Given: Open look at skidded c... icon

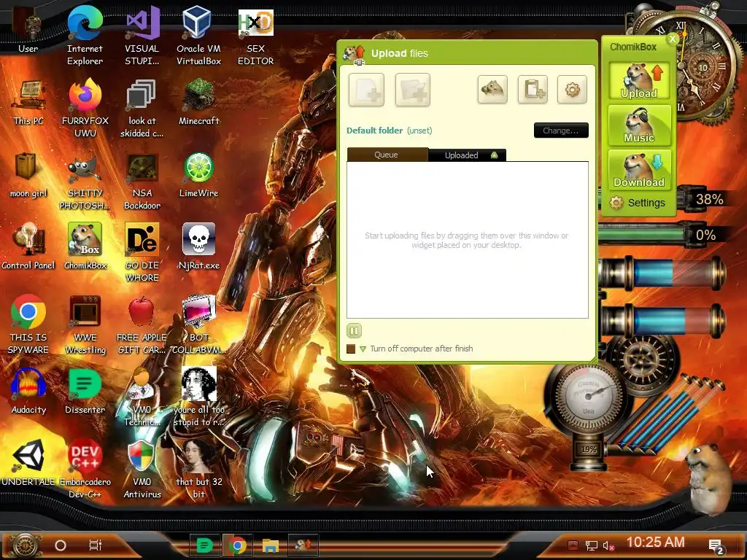Looking at the screenshot, I should click(142, 108).
